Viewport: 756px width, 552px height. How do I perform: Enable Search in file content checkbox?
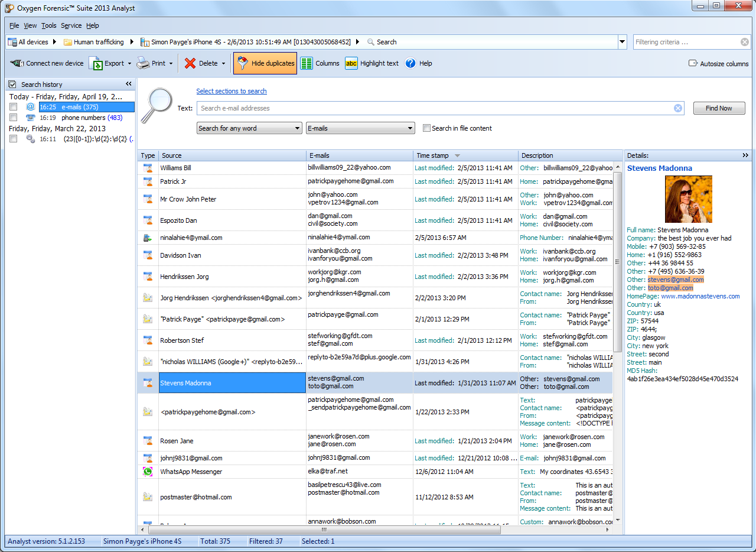427,128
